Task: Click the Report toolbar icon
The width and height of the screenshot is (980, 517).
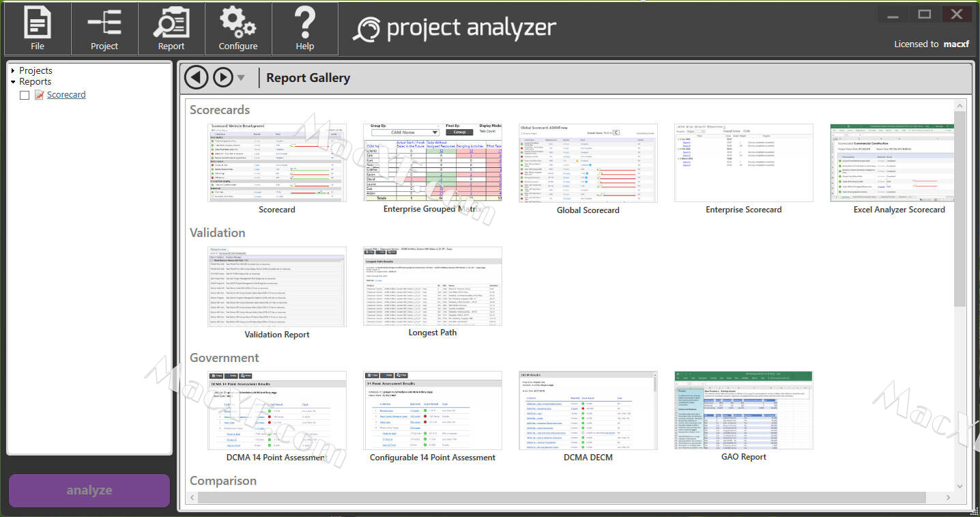Action: tap(171, 28)
